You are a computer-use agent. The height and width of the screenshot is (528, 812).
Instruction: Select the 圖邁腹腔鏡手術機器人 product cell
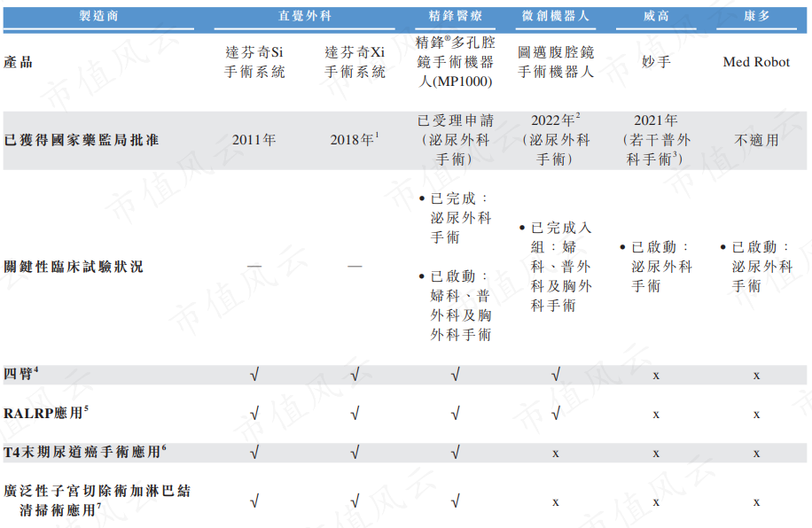[x=557, y=62]
